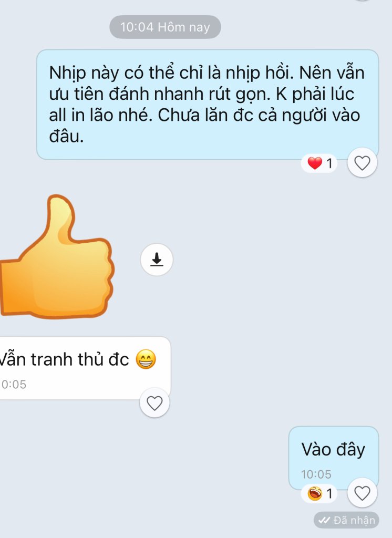Viewport: 392px width, 538px height.
Task: Tap the grinning emoji in the white message
Action: (146, 359)
